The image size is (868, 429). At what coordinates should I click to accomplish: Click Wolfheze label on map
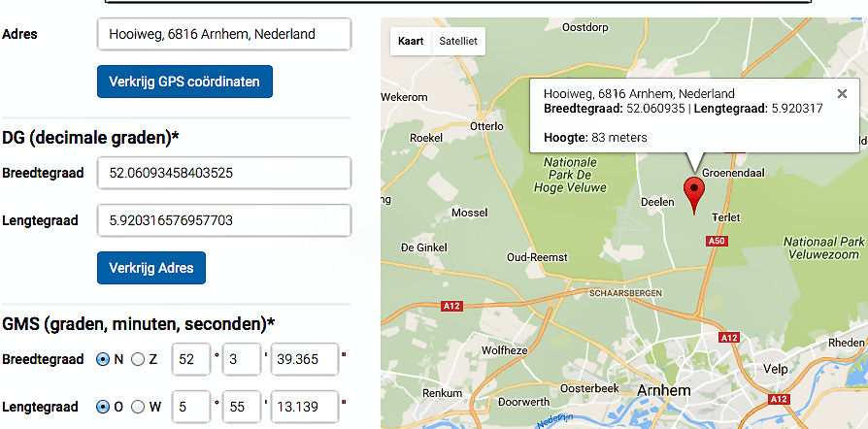(x=504, y=350)
